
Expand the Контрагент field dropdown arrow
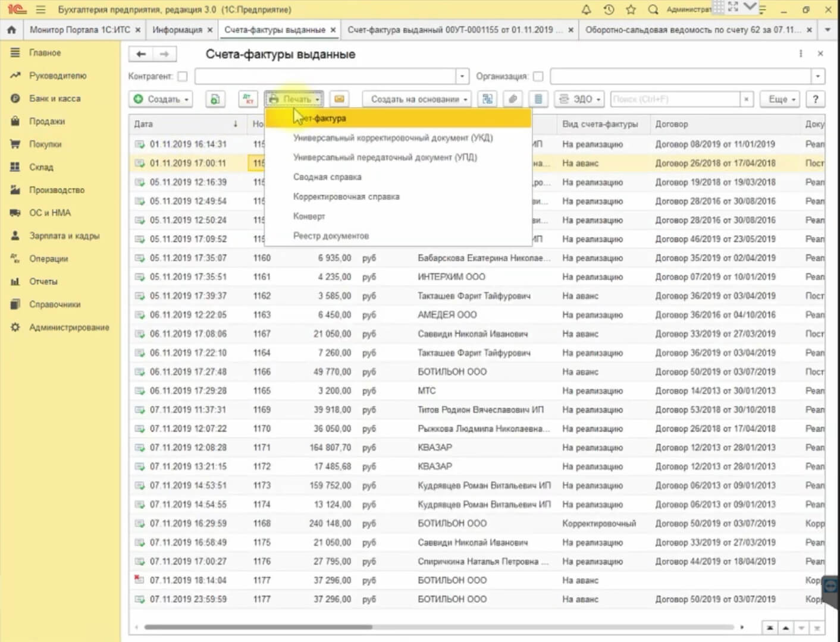[x=462, y=76]
